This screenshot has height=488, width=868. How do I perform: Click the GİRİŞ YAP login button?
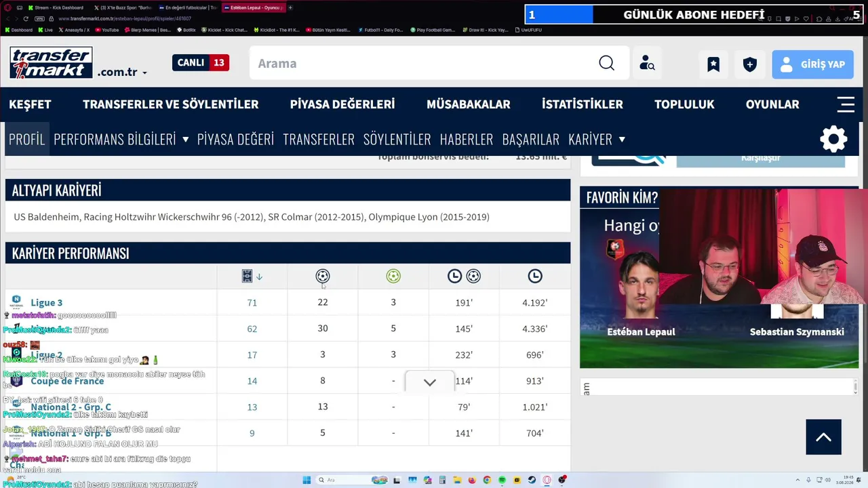click(812, 64)
